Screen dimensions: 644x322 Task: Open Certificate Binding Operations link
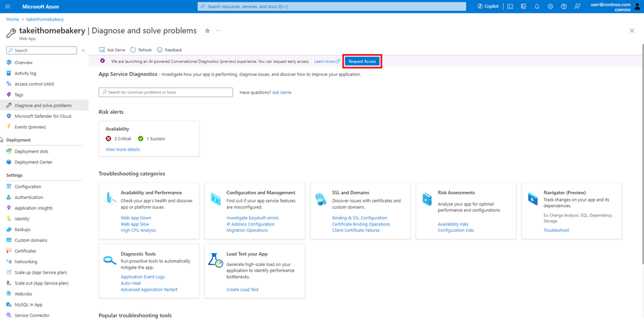point(362,224)
